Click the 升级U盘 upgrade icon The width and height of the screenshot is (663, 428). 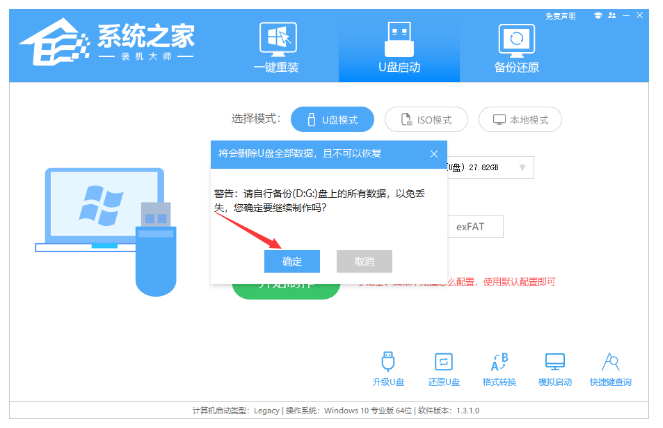click(387, 367)
